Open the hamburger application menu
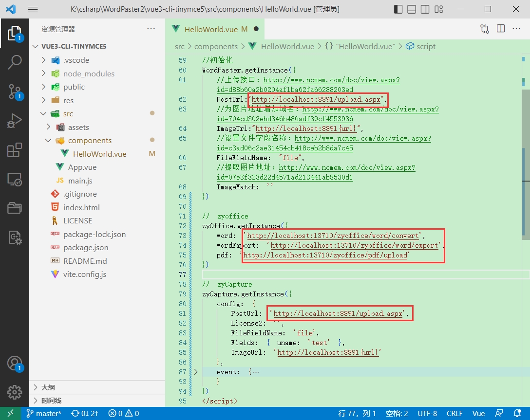This screenshot has width=530, height=420. [x=33, y=9]
